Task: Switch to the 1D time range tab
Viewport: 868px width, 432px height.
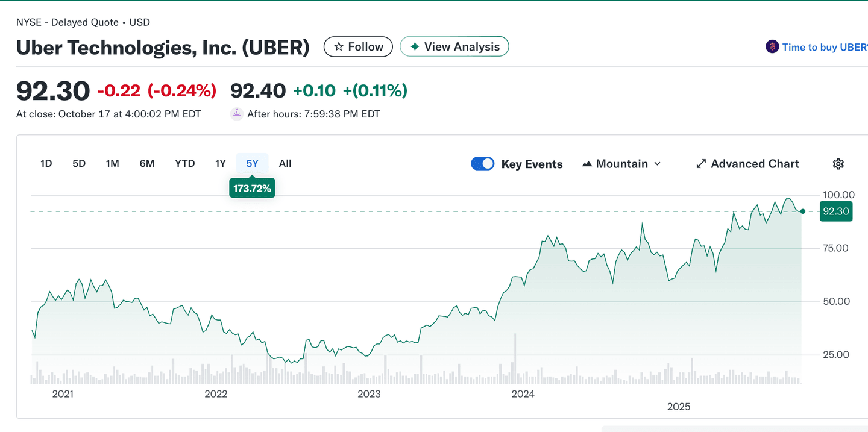Action: click(46, 163)
